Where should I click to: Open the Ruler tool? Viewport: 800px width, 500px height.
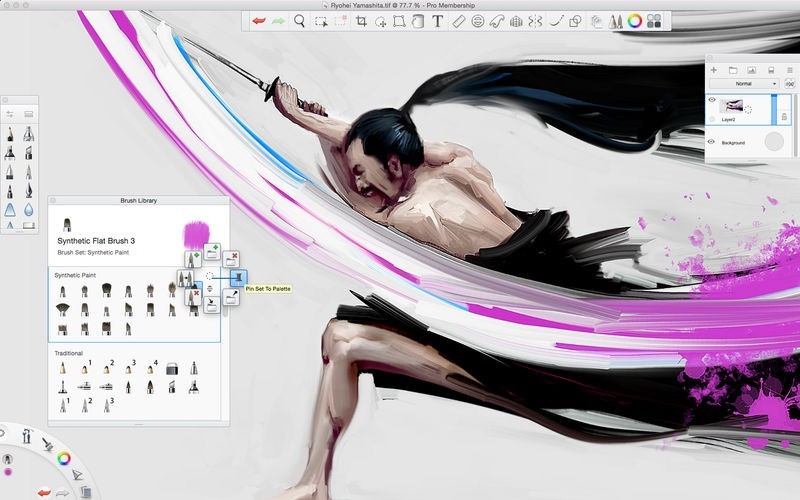tap(459, 20)
